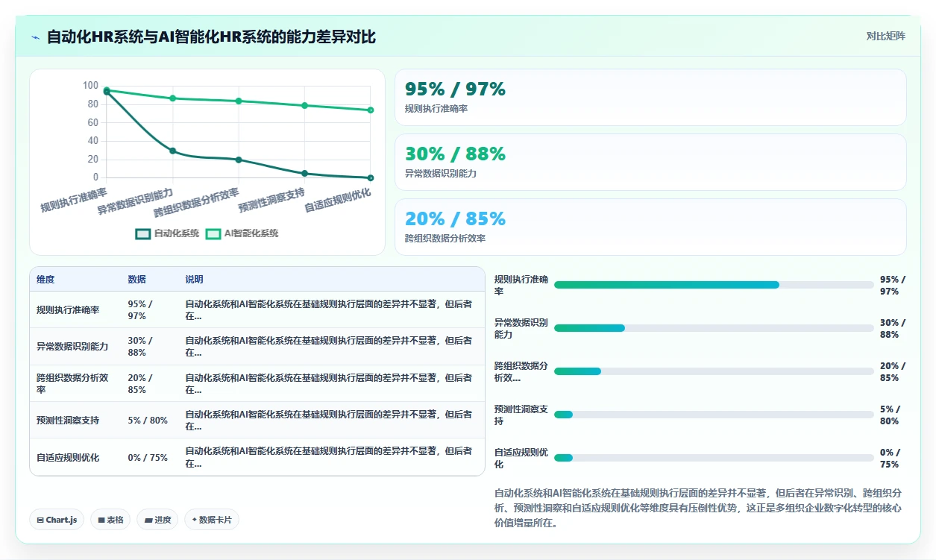Screen dimensions: 936x560
Task: Click the lightning icon beside the title
Action: click(35, 37)
